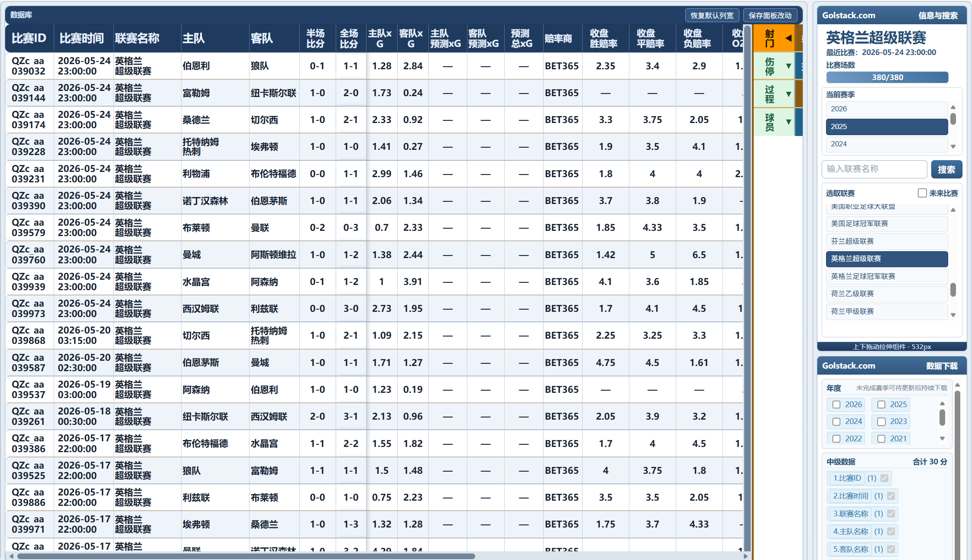Check the 2023 download year box

point(881,421)
